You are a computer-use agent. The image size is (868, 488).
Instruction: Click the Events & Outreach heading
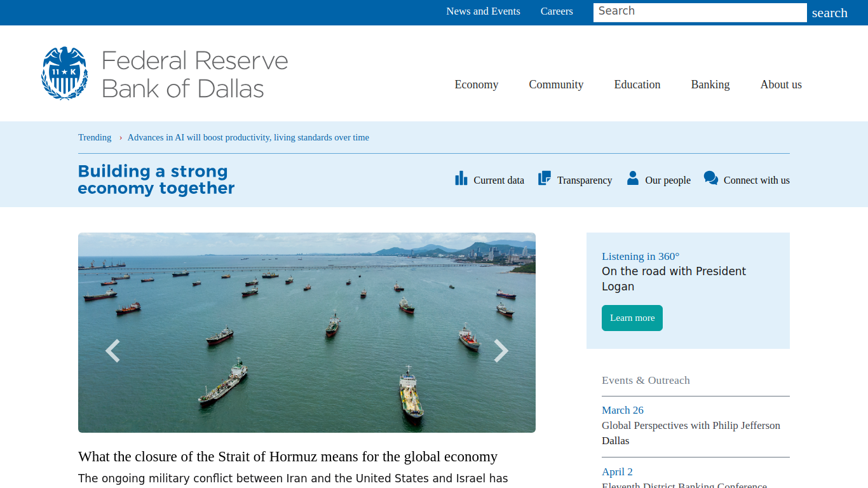[x=646, y=380]
